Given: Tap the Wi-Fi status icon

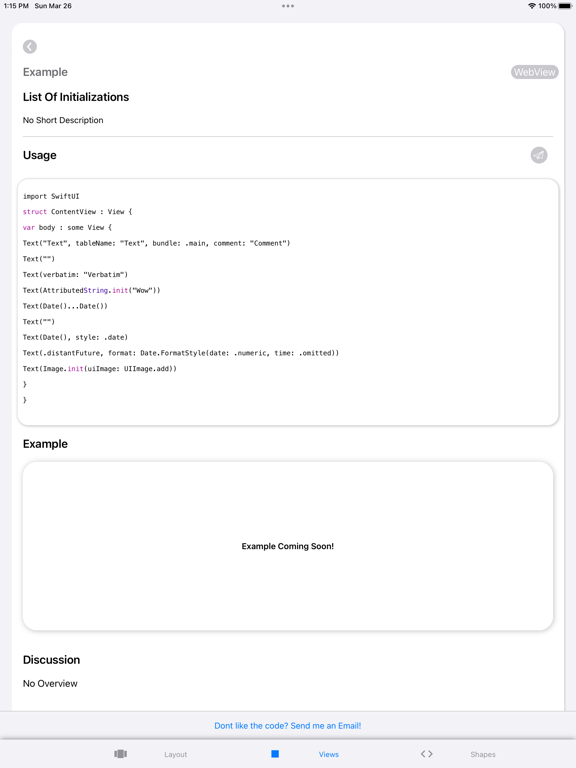Looking at the screenshot, I should (532, 6).
